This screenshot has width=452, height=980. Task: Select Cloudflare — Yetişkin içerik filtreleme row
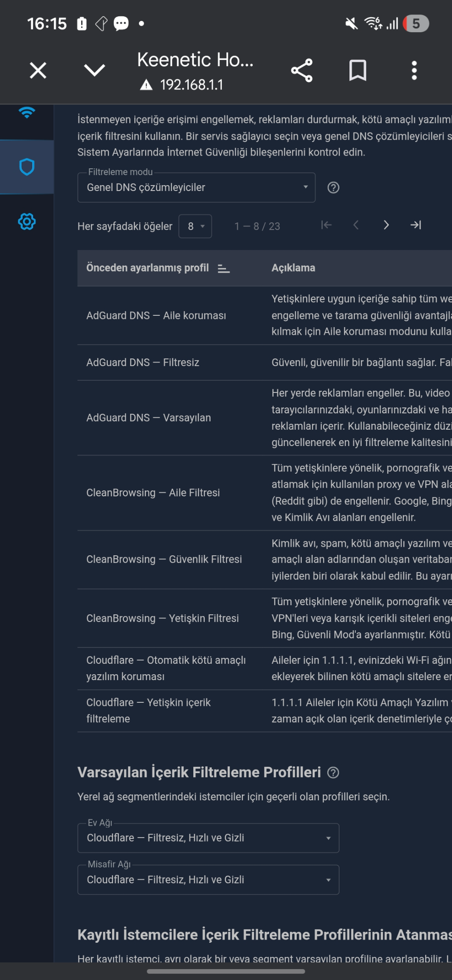coord(265,710)
